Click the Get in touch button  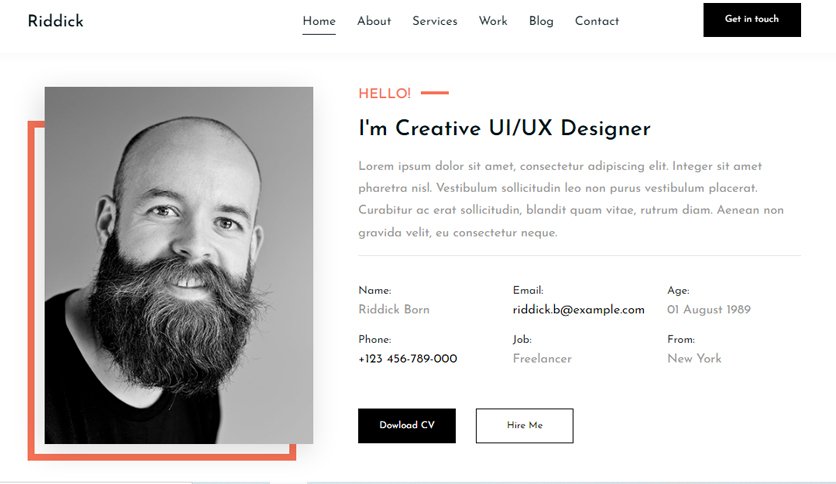(x=752, y=20)
